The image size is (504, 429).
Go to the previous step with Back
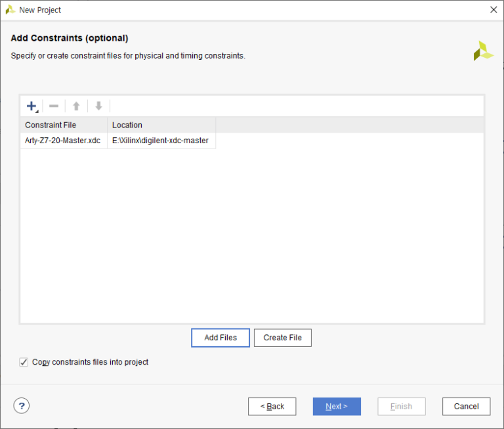pyautogui.click(x=272, y=407)
